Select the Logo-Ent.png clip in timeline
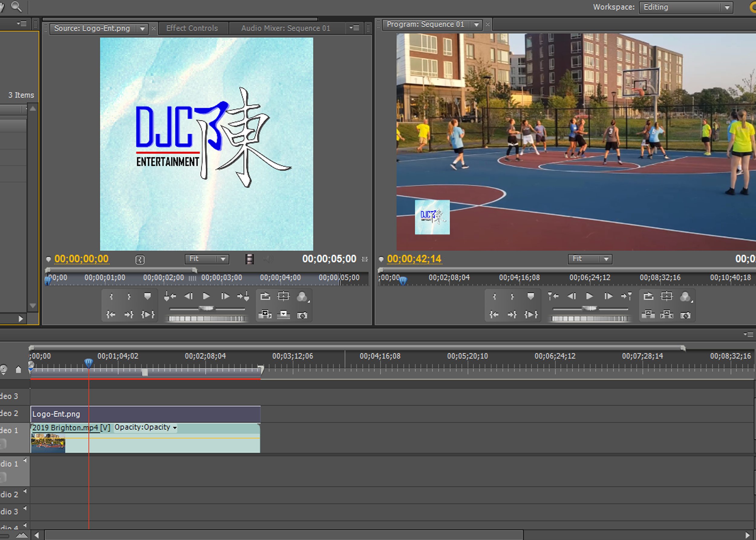Viewport: 756px width, 540px height. [145, 414]
